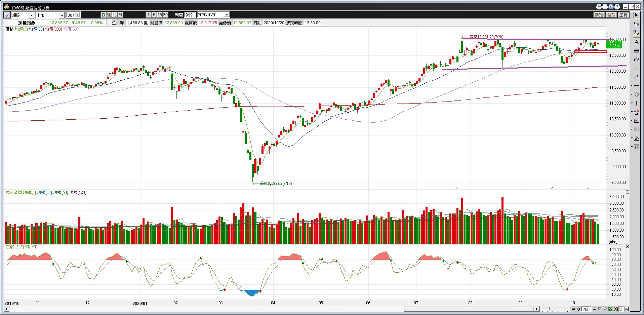The height and width of the screenshot is (315, 644).
Task: Open the 類股 category dropdown
Action: pyautogui.click(x=31, y=15)
